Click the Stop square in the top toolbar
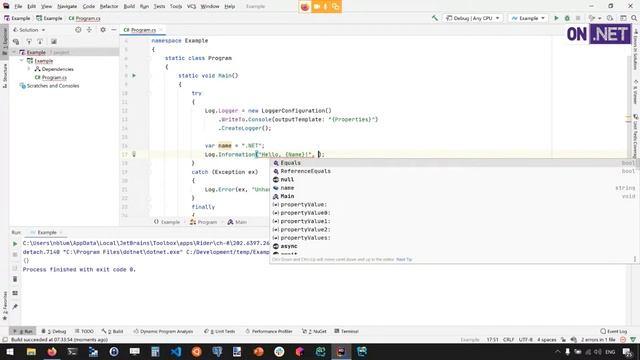 578,18
